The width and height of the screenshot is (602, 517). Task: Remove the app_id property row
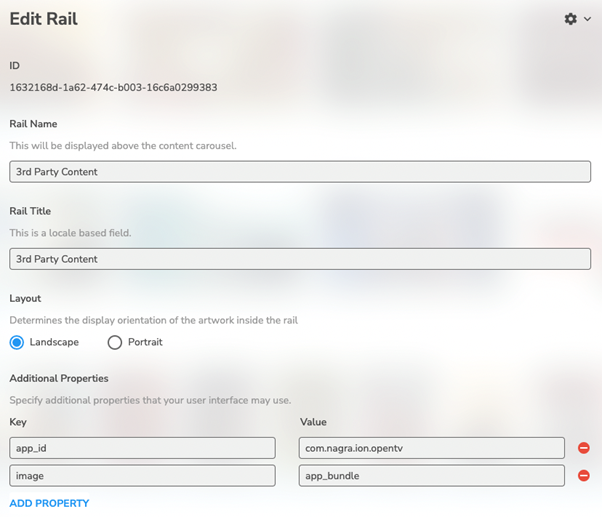point(584,448)
